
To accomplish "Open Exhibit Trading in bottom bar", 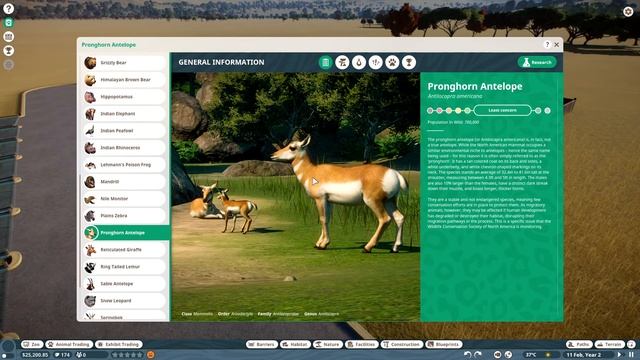I will pos(119,344).
